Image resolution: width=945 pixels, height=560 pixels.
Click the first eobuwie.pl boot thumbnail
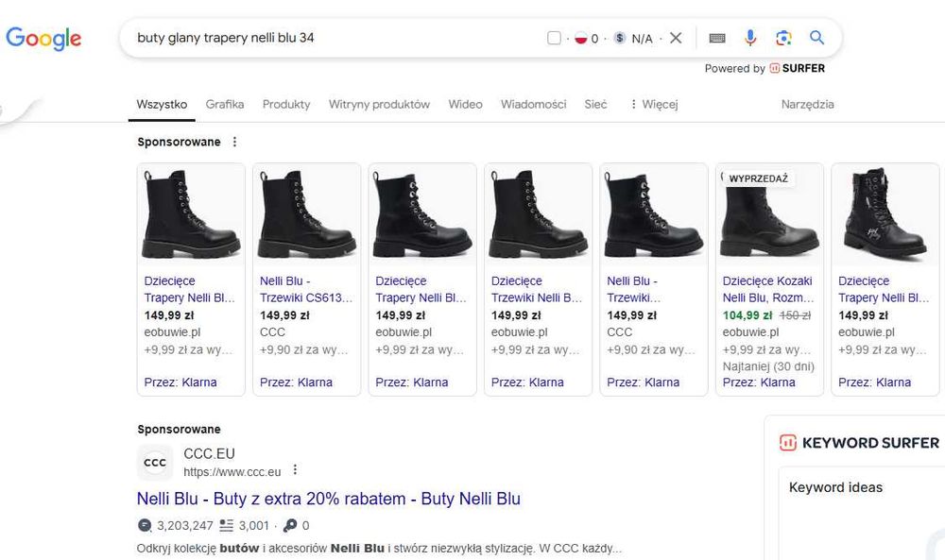point(191,214)
